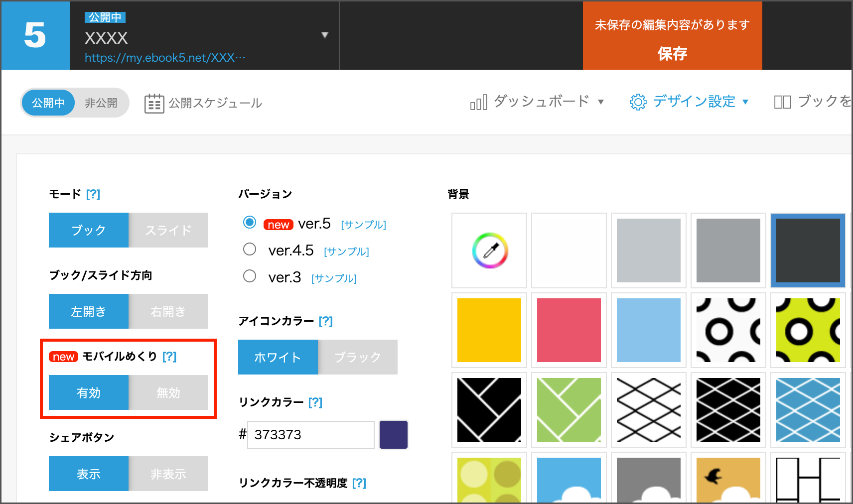This screenshot has height=504, width=853.
Task: Set icon color to ホワイト
Action: pyautogui.click(x=278, y=357)
